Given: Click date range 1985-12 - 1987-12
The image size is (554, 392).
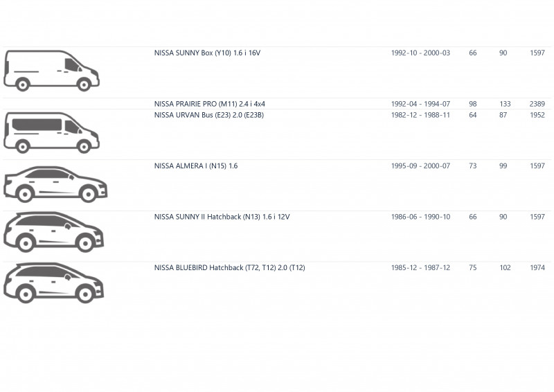Looking at the screenshot, I should 420,268.
